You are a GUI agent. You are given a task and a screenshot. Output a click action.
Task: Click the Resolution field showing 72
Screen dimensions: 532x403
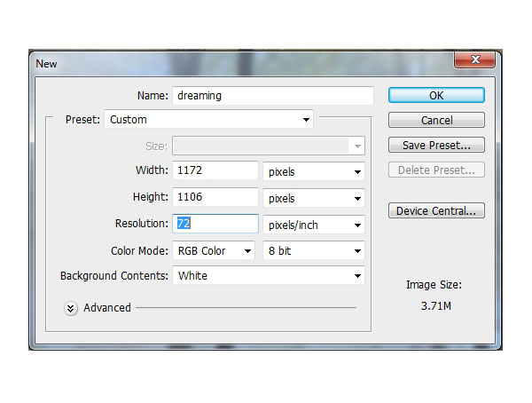point(215,224)
